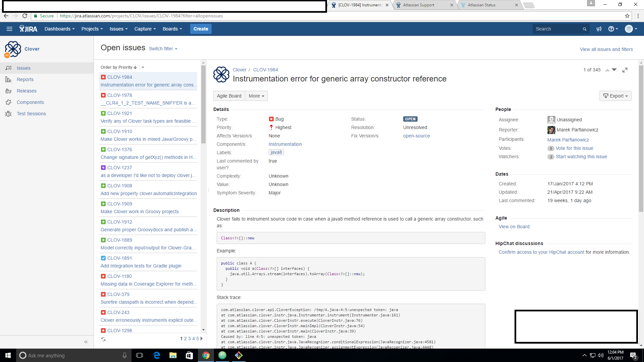Open Chrome from the taskbar
This screenshot has width=644, height=362.
point(206,355)
